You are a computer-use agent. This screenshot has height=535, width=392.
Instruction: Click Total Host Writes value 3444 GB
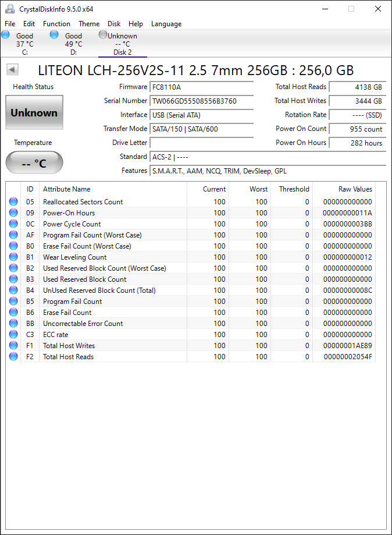pyautogui.click(x=358, y=101)
